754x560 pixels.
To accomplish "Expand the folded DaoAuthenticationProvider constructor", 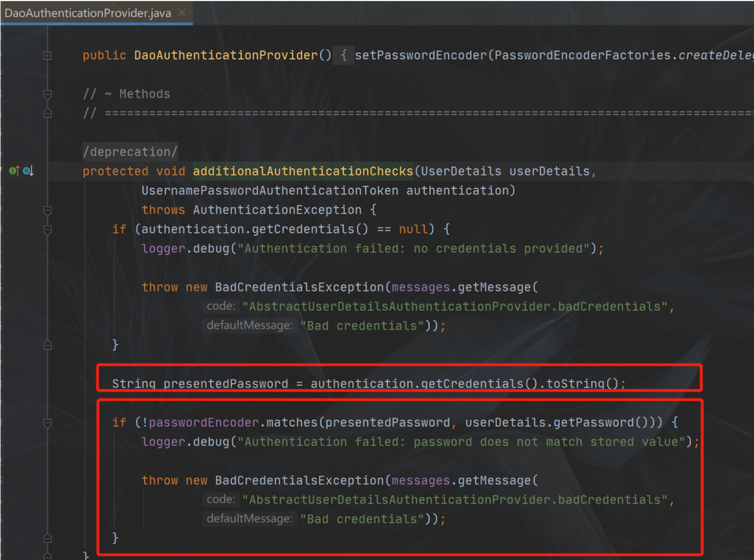I will [x=47, y=55].
